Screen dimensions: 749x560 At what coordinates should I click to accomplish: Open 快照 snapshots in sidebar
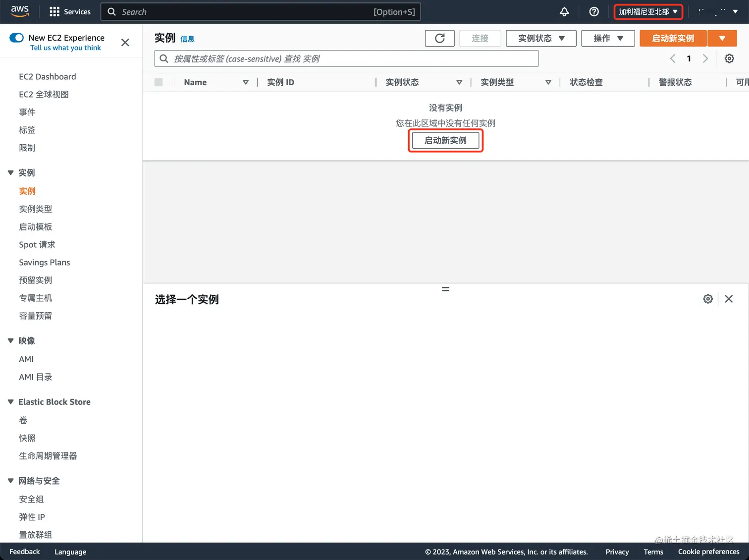[27, 438]
